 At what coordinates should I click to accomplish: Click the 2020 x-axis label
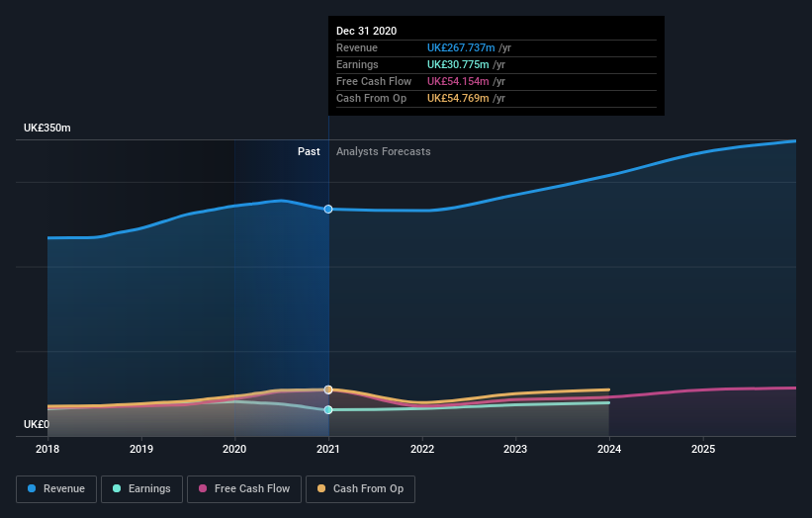pyautogui.click(x=234, y=449)
